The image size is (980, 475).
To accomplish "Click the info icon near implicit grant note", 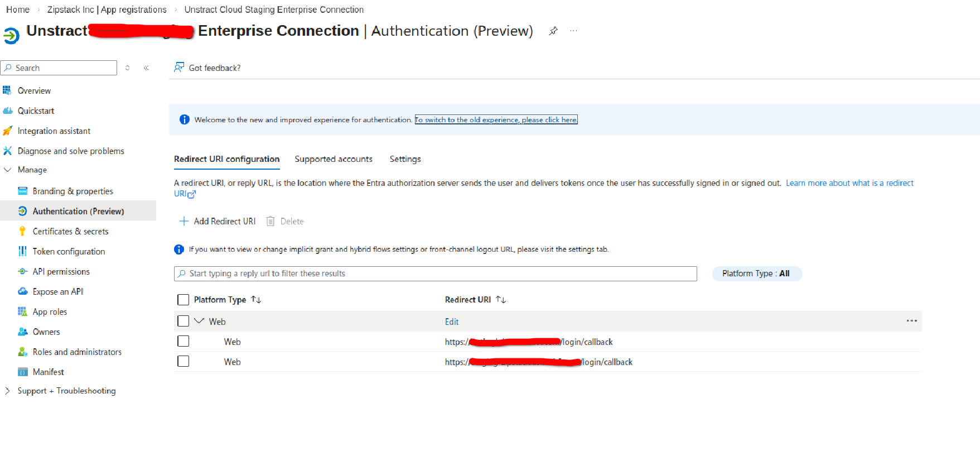I will (x=179, y=250).
